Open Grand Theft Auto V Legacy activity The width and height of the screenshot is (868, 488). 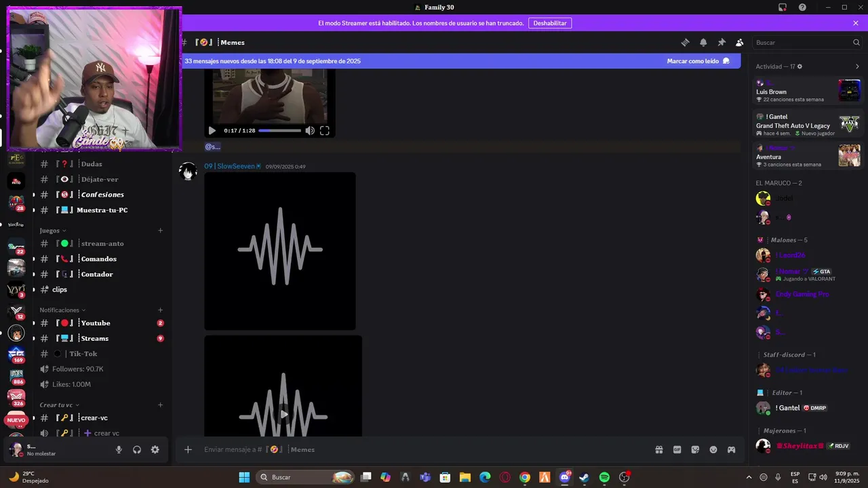click(808, 124)
